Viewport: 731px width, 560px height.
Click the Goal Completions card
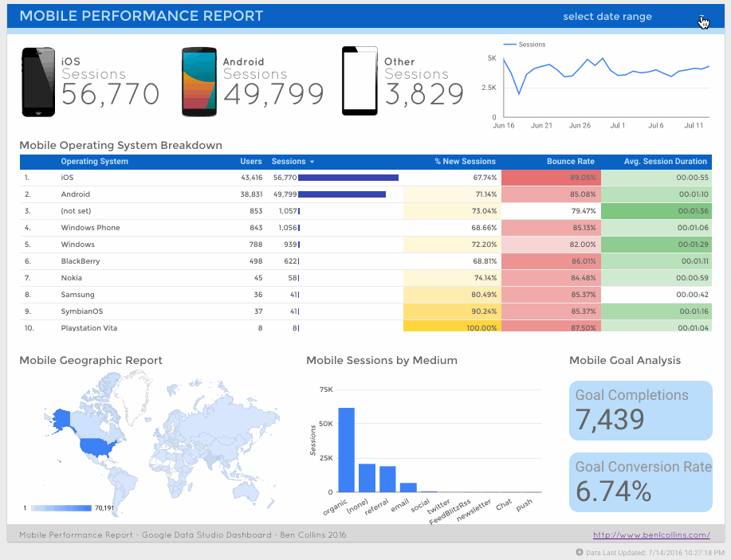640,410
